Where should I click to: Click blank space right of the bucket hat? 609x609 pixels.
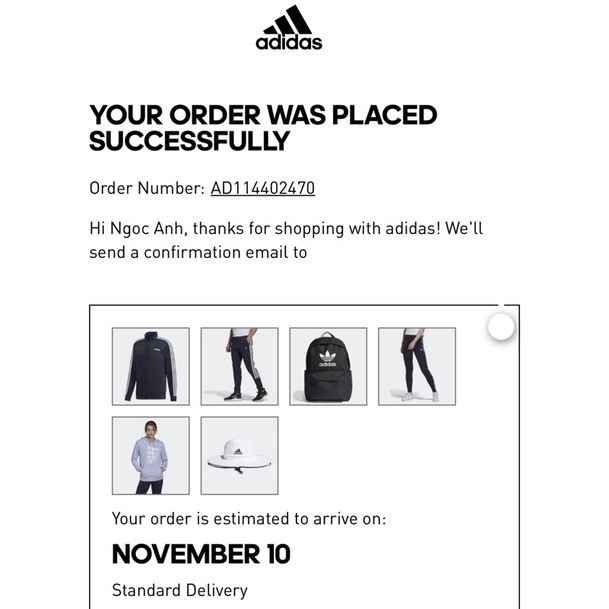(390, 455)
